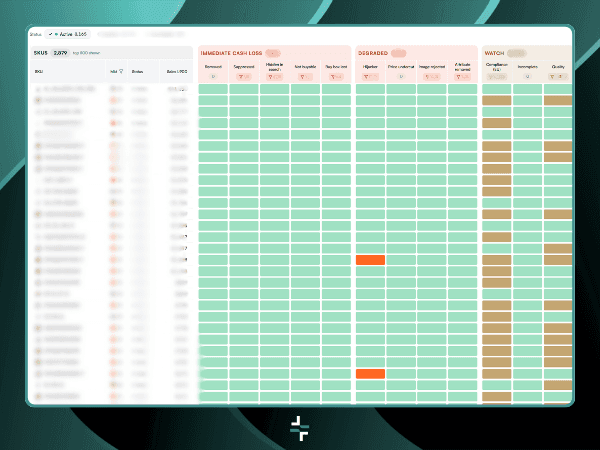The width and height of the screenshot is (600, 450).
Task: Sort by the SKU column header
Action: [x=39, y=71]
